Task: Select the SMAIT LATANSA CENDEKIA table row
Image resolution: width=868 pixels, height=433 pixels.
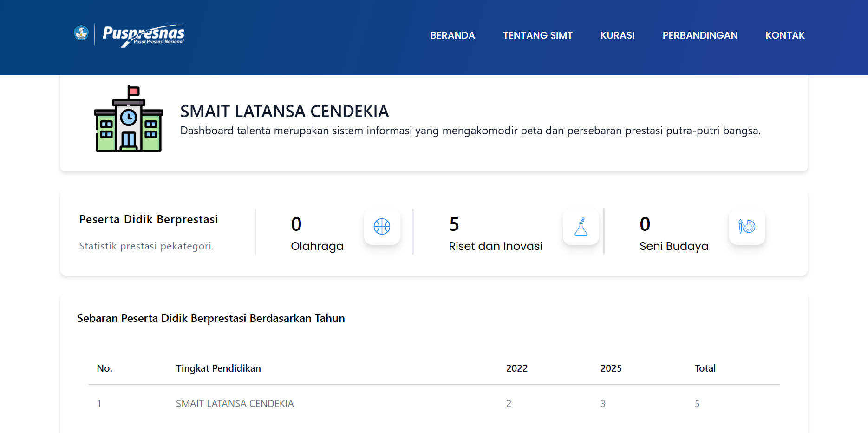Action: pos(235,404)
